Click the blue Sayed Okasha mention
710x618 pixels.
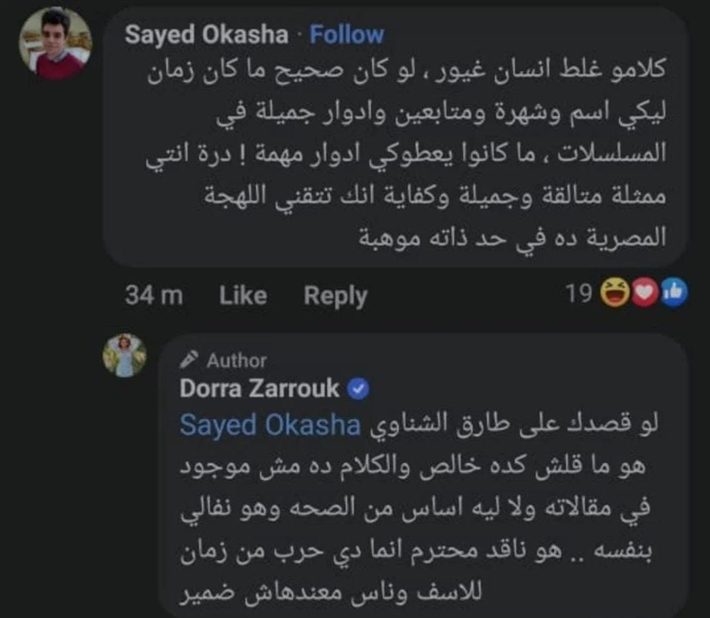coord(270,426)
